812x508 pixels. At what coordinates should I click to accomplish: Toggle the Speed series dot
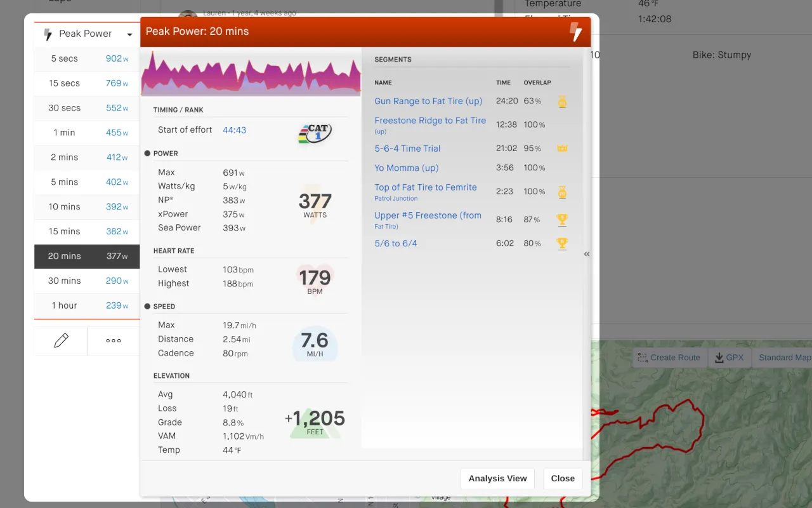(x=147, y=307)
